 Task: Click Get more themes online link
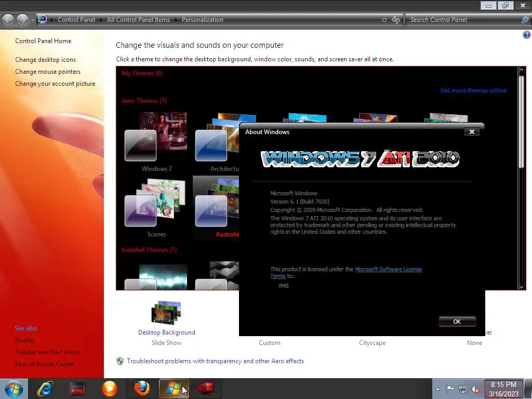tap(473, 90)
